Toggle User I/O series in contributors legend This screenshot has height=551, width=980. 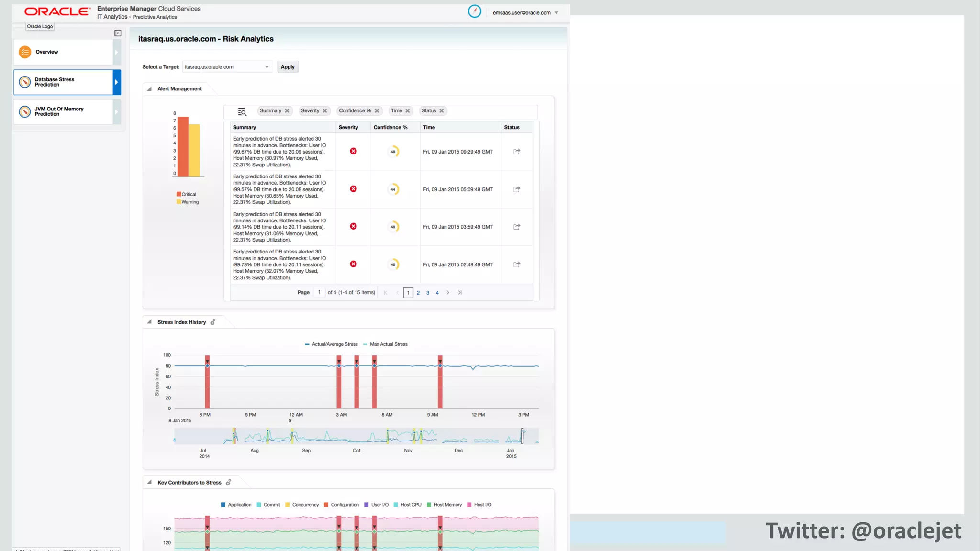point(377,505)
